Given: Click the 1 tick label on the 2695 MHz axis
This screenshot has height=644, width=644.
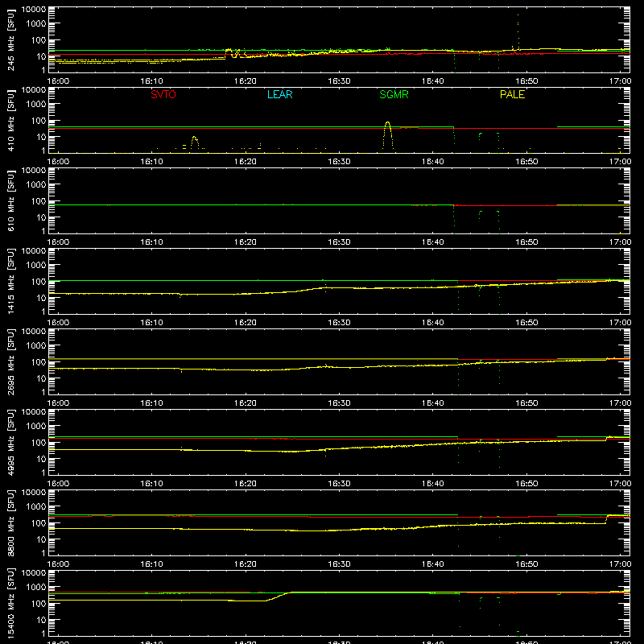Looking at the screenshot, I should click(x=43, y=393).
